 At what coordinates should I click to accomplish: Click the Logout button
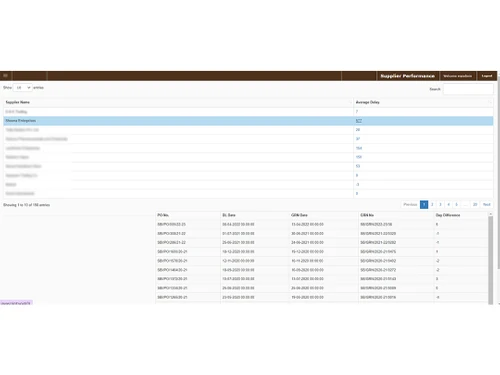tap(487, 76)
